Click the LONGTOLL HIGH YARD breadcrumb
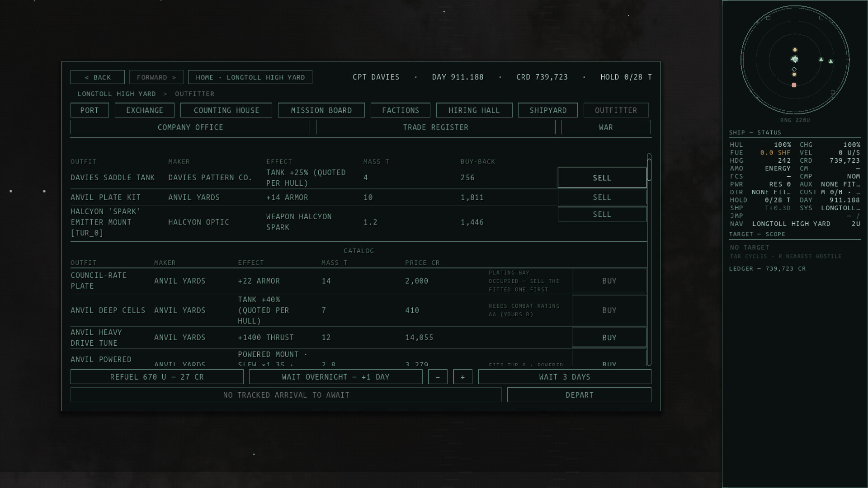The width and height of the screenshot is (868, 488). (x=116, y=94)
